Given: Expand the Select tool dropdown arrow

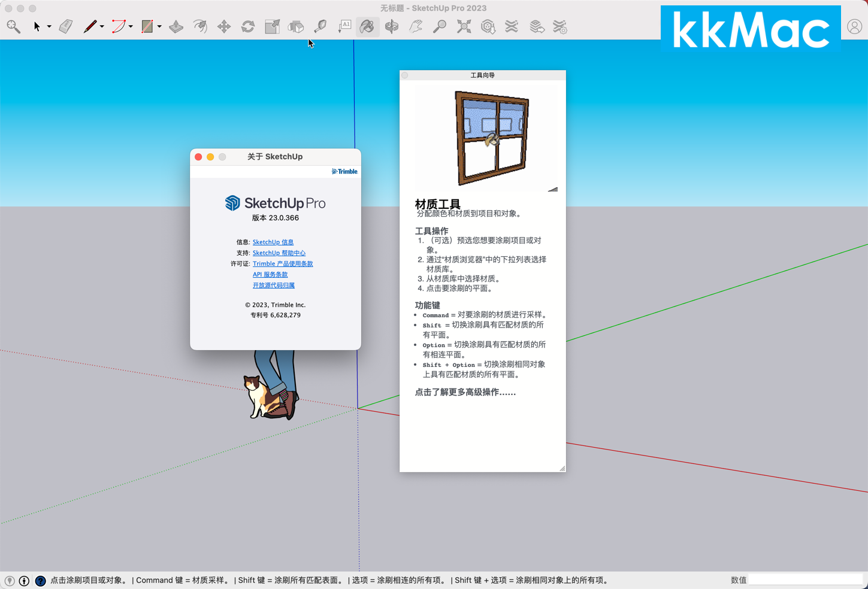Looking at the screenshot, I should pos(49,27).
